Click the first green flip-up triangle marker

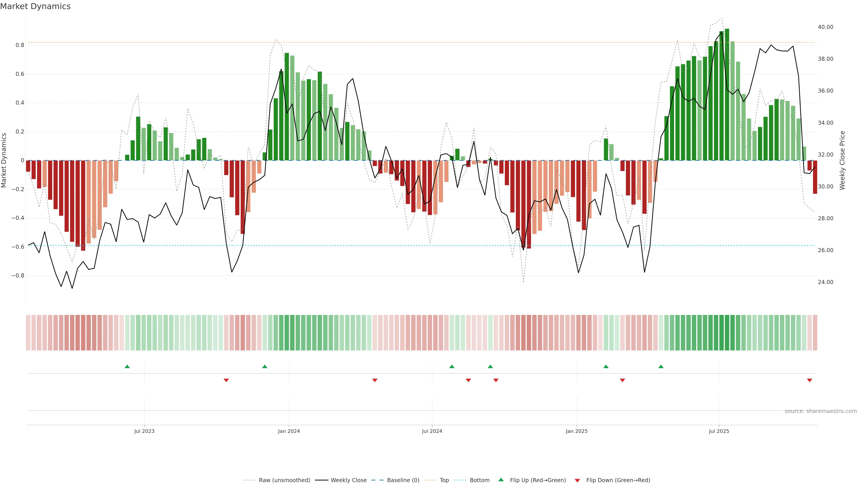[x=127, y=366]
